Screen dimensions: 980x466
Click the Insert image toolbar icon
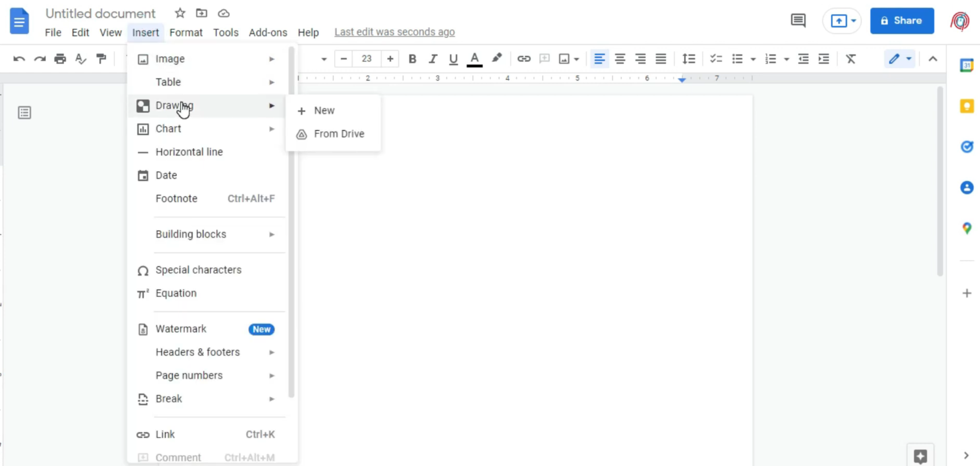click(564, 59)
